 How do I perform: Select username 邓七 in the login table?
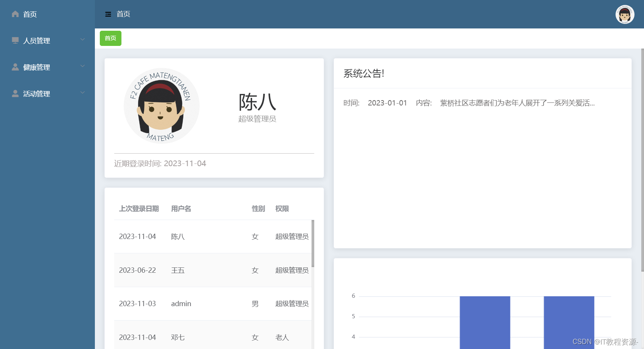pos(178,338)
